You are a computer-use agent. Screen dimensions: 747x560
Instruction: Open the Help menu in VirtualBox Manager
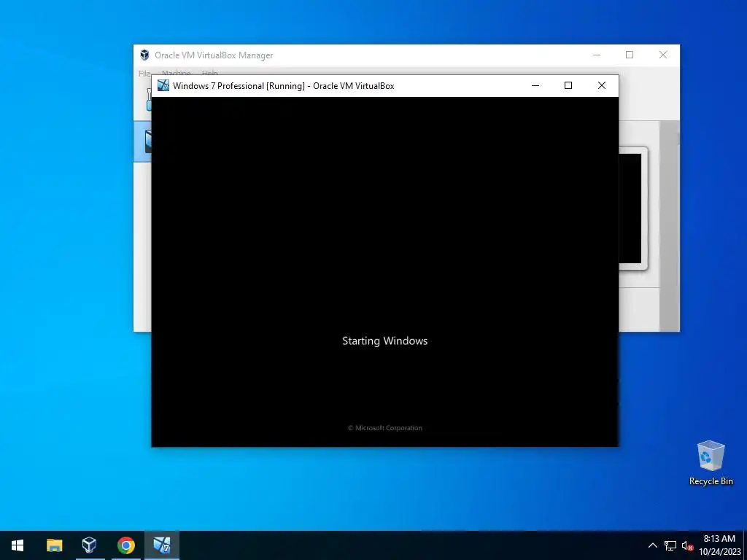point(209,73)
